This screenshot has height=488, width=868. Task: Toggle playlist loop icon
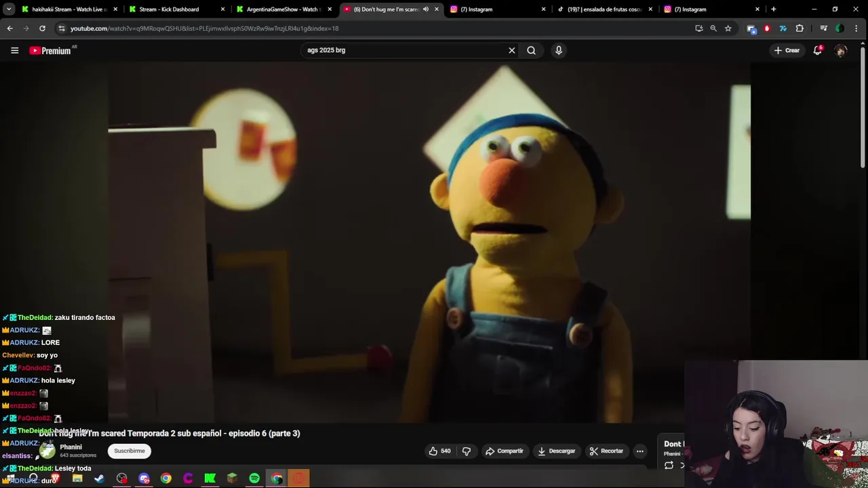pos(669,465)
